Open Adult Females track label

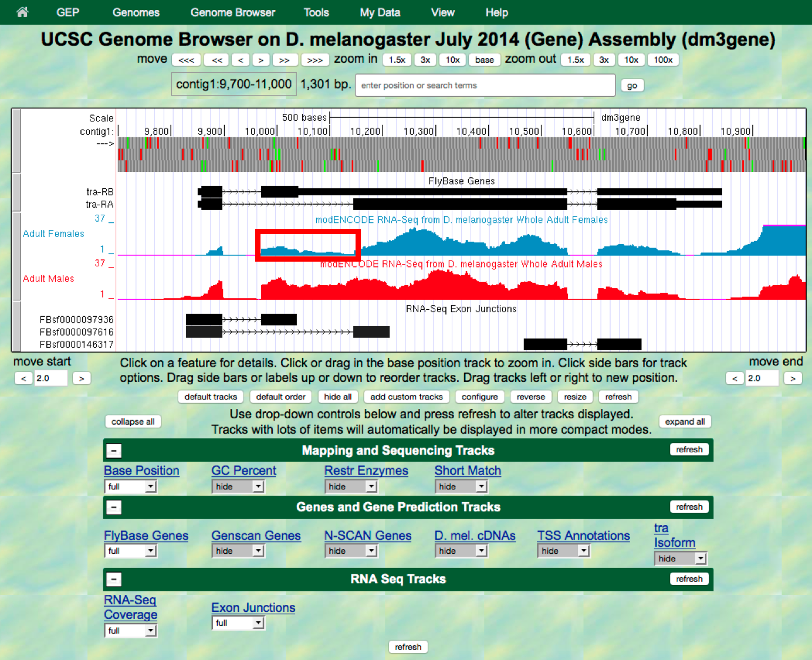(53, 233)
